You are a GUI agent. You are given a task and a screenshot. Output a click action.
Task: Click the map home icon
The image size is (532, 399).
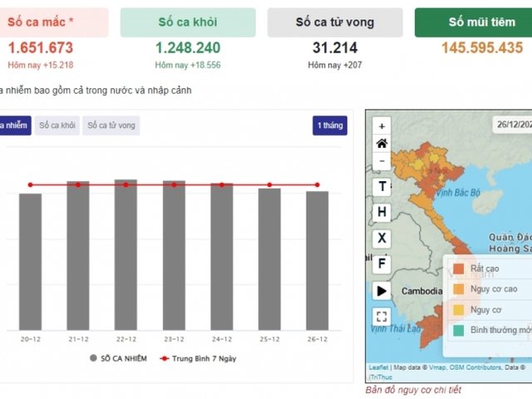[x=382, y=143]
